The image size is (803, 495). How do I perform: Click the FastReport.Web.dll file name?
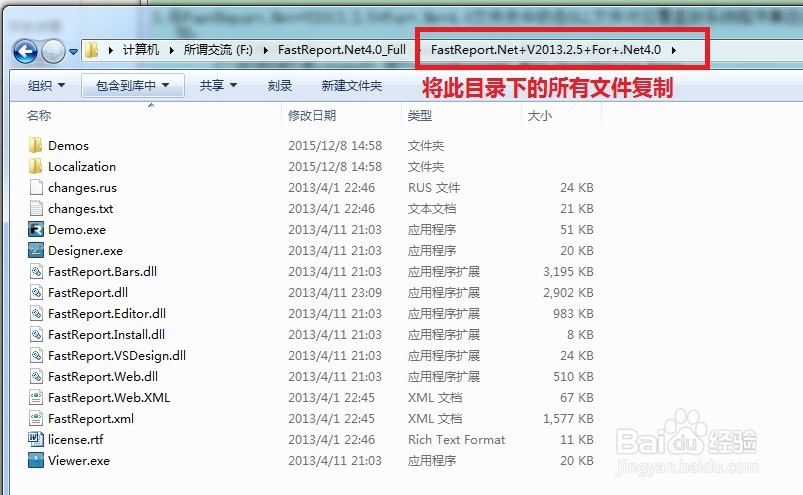[x=103, y=377]
